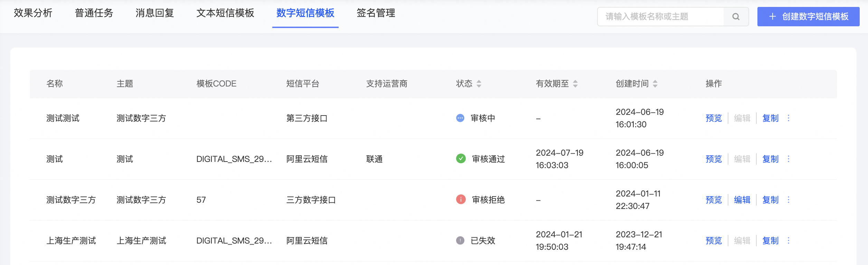Click the 审核通过 status text
Viewport: 868px width, 265px height.
click(489, 159)
